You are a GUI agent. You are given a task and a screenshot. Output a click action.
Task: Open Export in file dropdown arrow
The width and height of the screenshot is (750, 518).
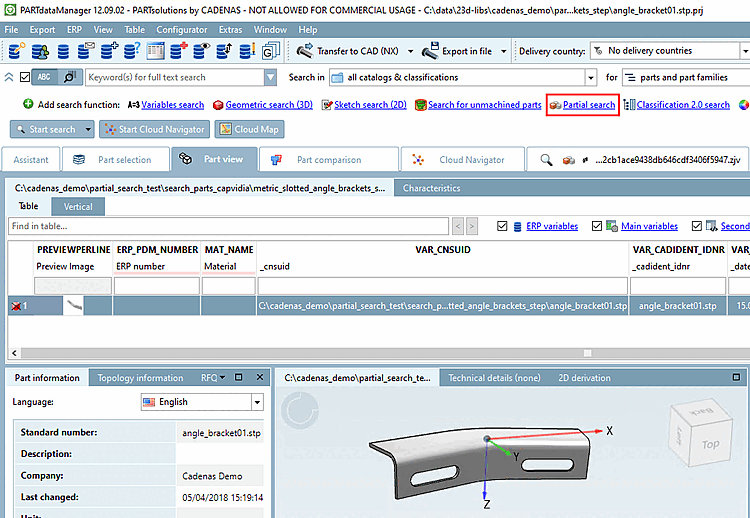(504, 51)
